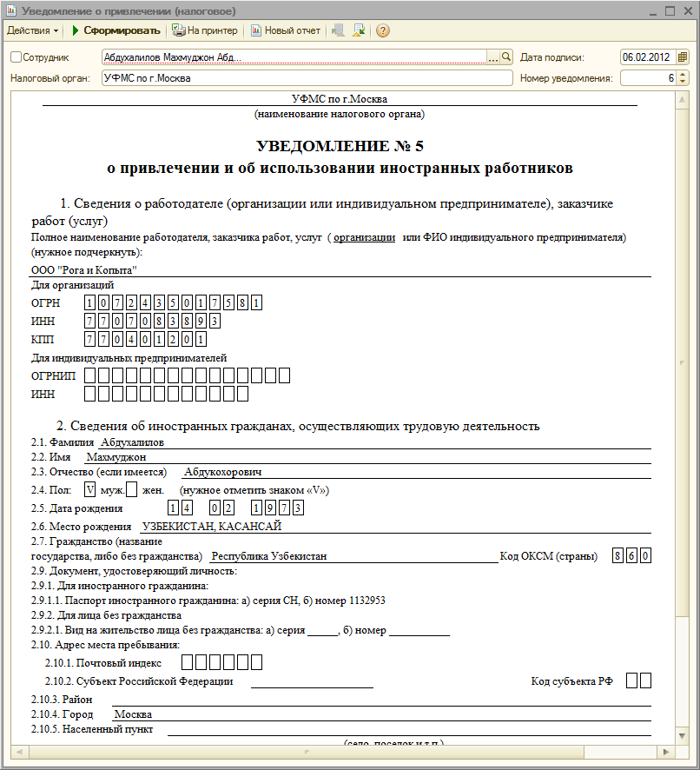The width and height of the screenshot is (700, 770).
Task: Click the underlined word организации
Action: point(364,237)
